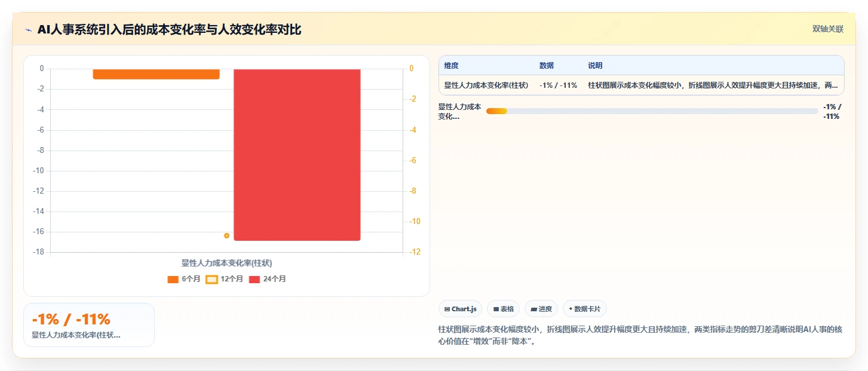Viewport: 868px width, 371px height.
Task: Click the progress bar label 显性人力成本变化...
Action: pos(459,112)
